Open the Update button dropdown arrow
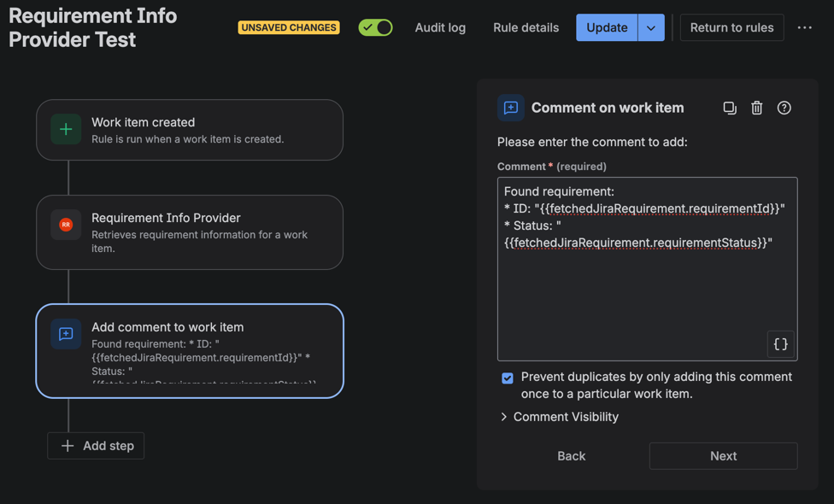The width and height of the screenshot is (834, 504). (651, 27)
